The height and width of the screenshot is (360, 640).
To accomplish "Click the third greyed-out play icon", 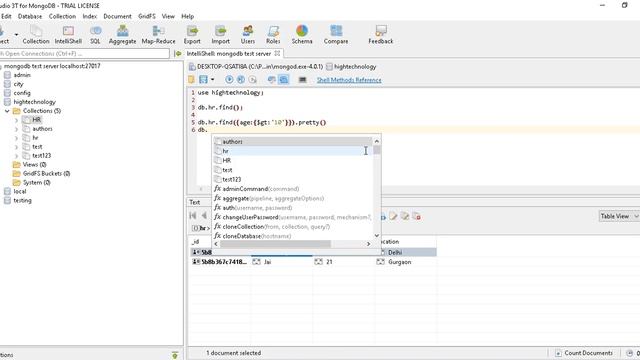I will (x=253, y=80).
